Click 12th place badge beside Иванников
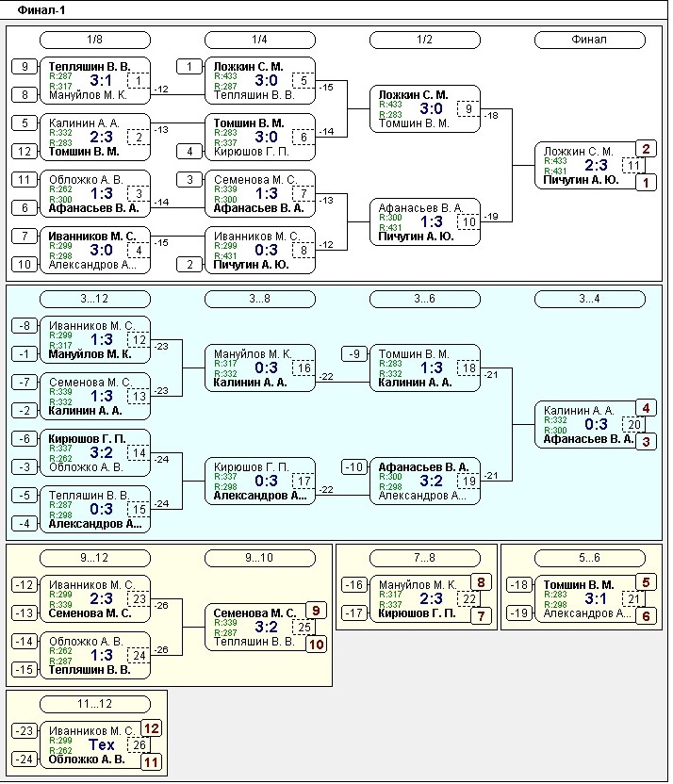 click(x=151, y=727)
